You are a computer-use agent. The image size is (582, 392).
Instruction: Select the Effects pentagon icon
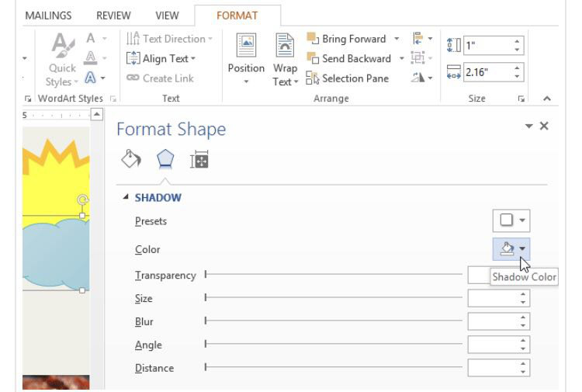click(x=165, y=160)
